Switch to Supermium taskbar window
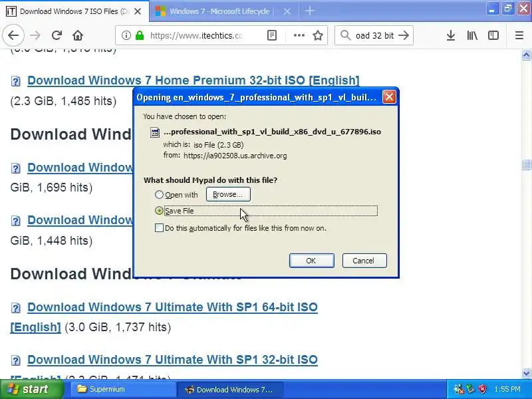This screenshot has width=532, height=399. [x=122, y=389]
